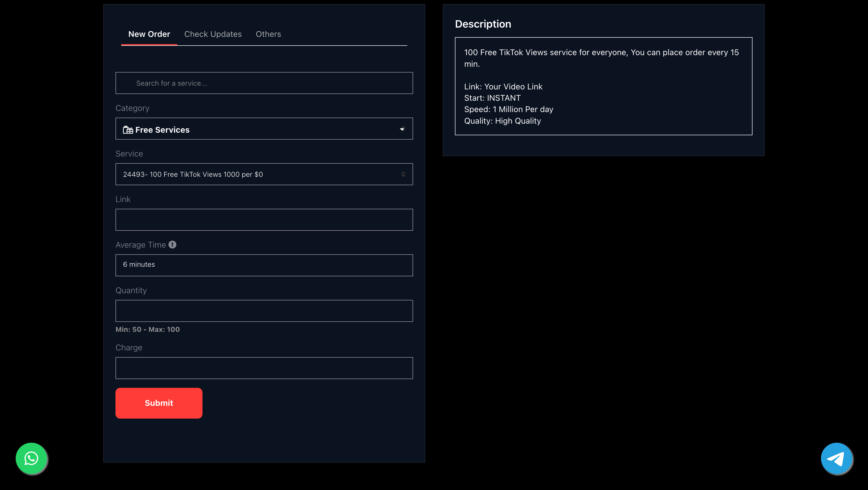Click the Service selector up-down arrows
The image size is (868, 490).
[403, 174]
